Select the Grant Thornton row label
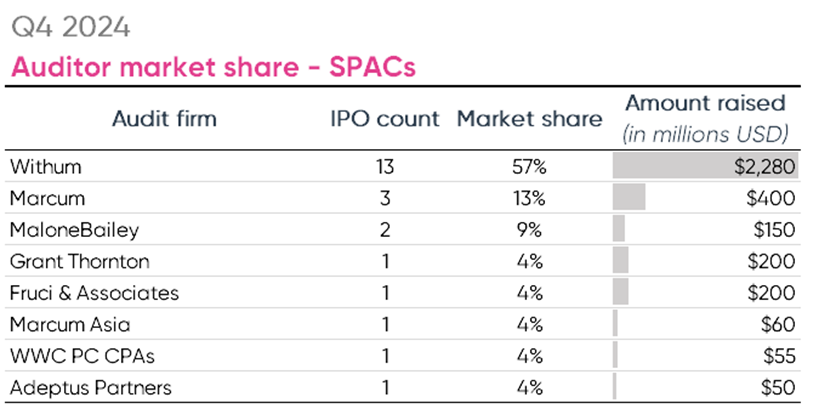Image resolution: width=819 pixels, height=420 pixels. click(x=79, y=262)
